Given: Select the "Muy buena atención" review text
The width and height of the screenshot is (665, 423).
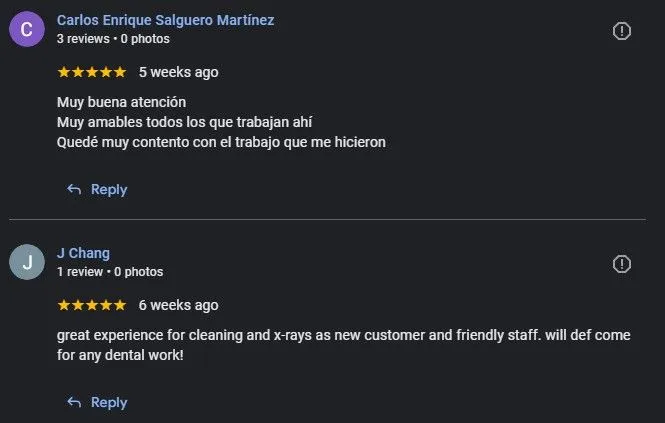Looking at the screenshot, I should click(122, 102).
